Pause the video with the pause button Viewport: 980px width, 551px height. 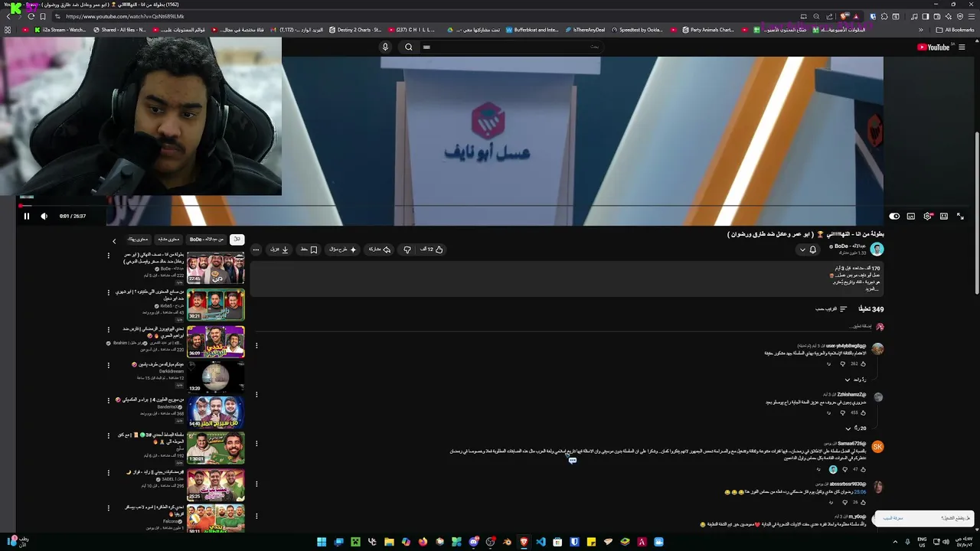click(x=26, y=216)
